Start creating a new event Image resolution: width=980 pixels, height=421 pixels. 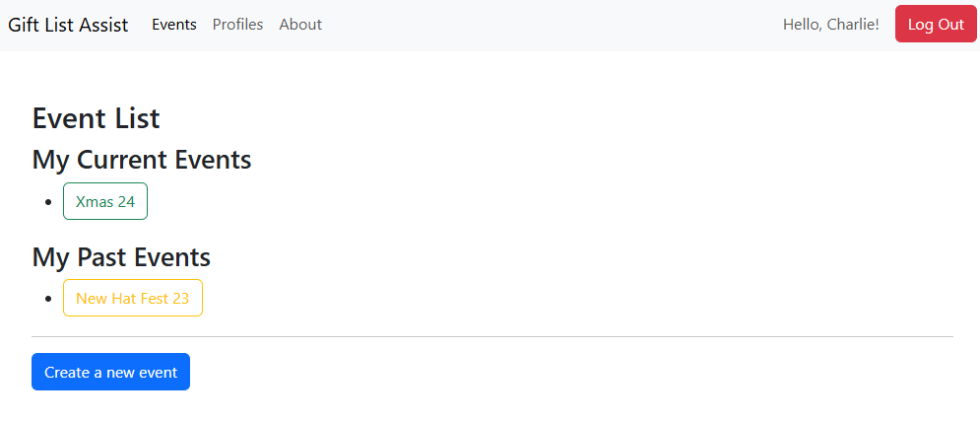pos(110,372)
